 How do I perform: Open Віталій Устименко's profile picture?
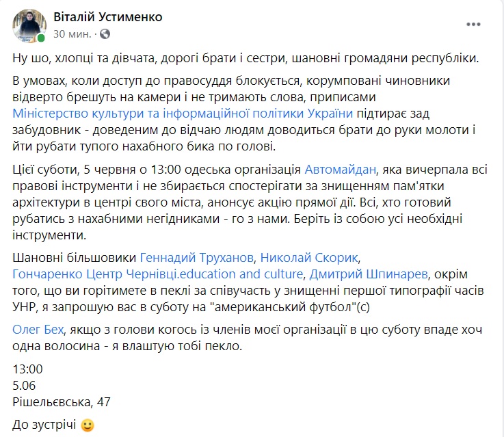29,26
